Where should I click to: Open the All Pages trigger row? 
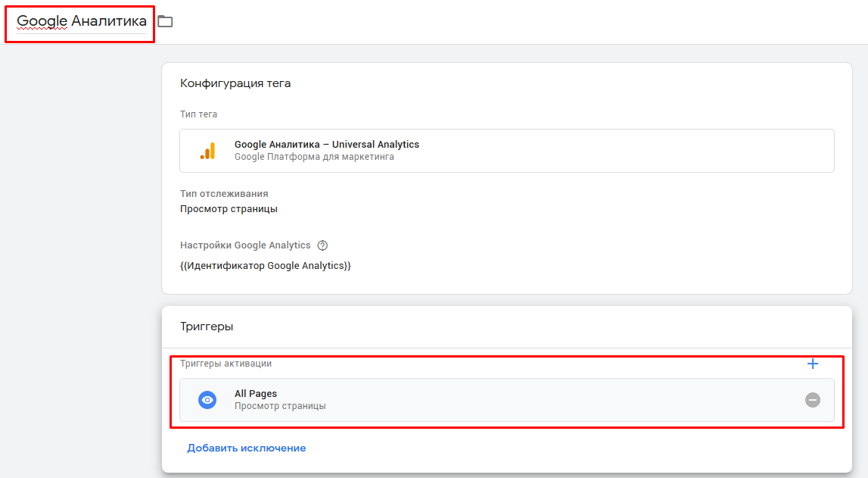tap(506, 400)
